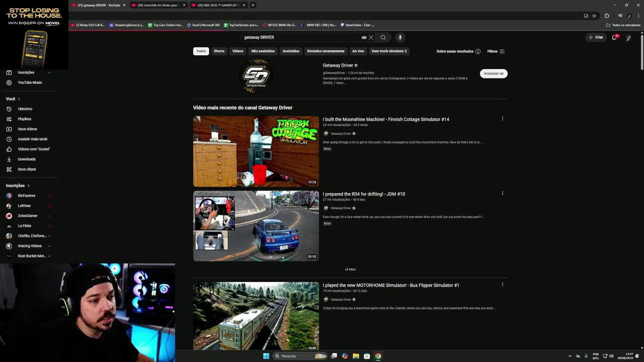This screenshot has height=362, width=644.
Task: Open Xracing Videos channel subscription
Action: coord(30,246)
